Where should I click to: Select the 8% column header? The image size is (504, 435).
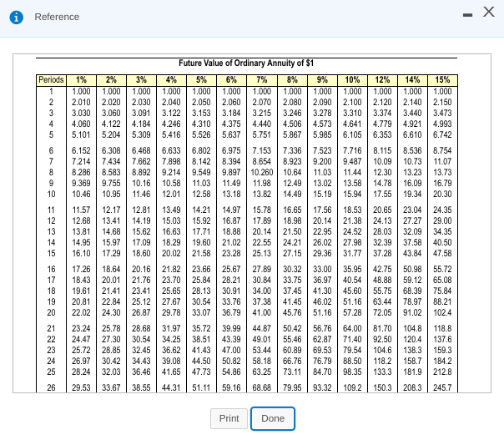pyautogui.click(x=292, y=79)
